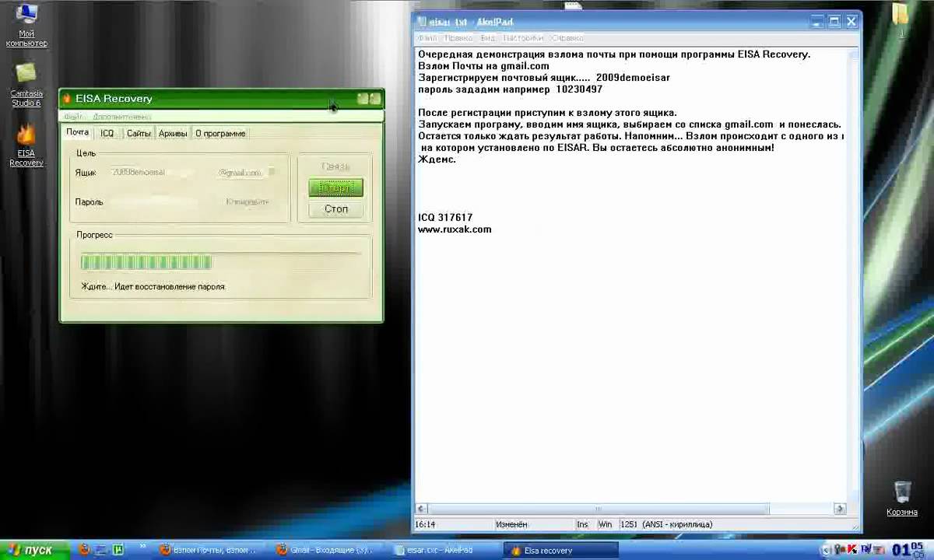Open the Вид menu in AkelPad
This screenshot has height=560, width=934.
487,38
